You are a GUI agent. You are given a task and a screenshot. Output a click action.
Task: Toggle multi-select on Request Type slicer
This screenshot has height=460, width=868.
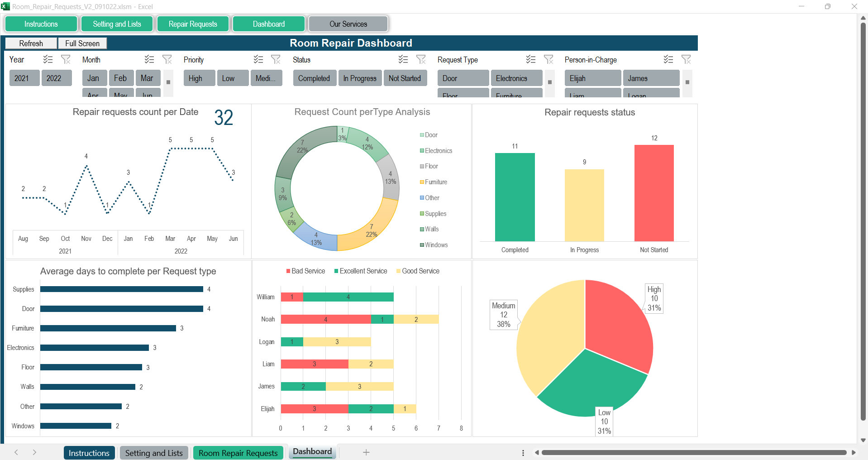[x=531, y=59]
